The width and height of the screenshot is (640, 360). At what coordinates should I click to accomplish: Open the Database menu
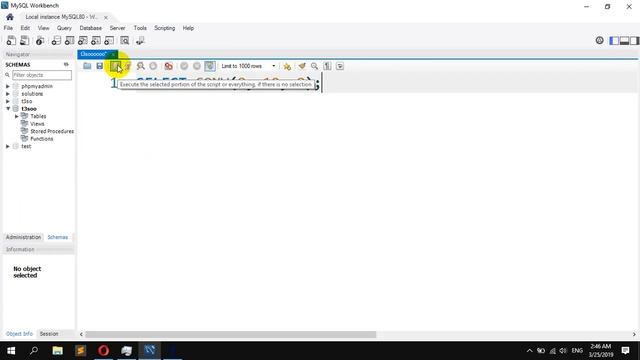click(91, 28)
